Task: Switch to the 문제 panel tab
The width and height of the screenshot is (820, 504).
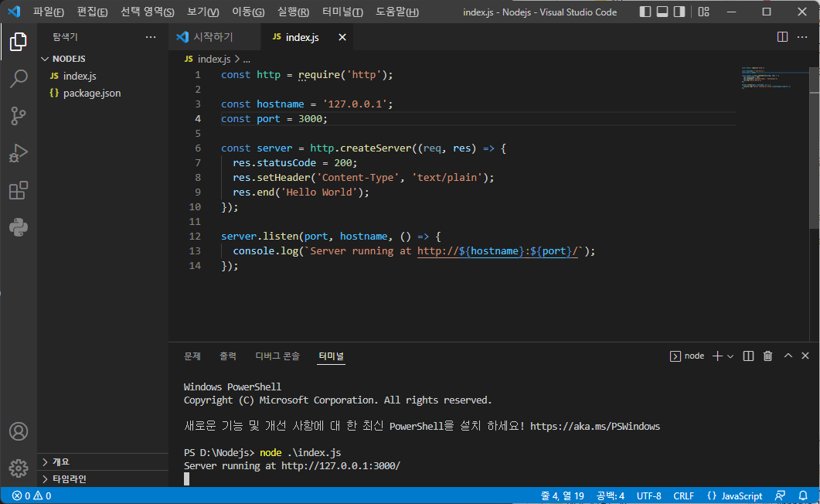Action: point(192,356)
